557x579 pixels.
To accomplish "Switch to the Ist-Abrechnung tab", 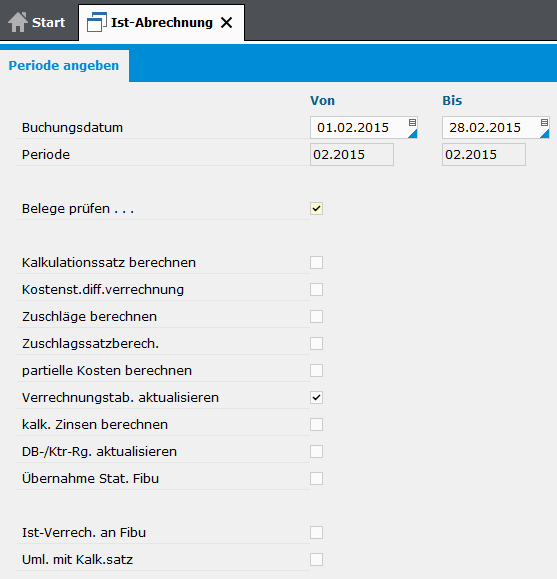I will tap(161, 23).
